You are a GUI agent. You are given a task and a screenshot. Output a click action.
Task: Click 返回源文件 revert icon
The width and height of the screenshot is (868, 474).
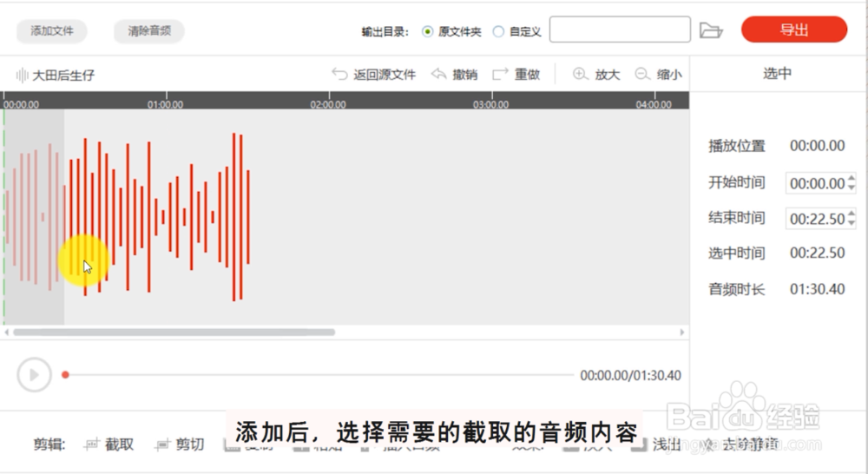(339, 74)
